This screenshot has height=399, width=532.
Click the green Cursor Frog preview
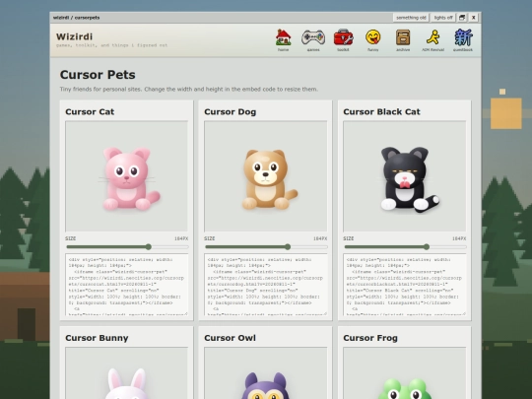405,372
